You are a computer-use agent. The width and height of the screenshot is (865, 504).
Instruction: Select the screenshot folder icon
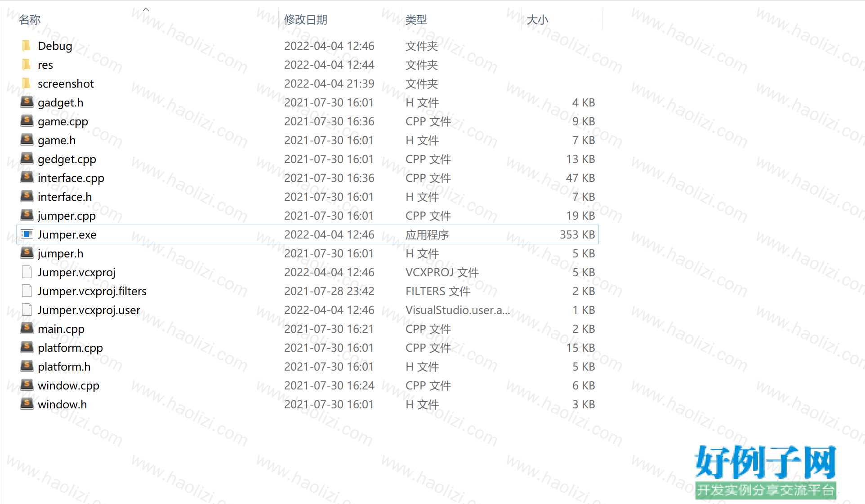(27, 83)
